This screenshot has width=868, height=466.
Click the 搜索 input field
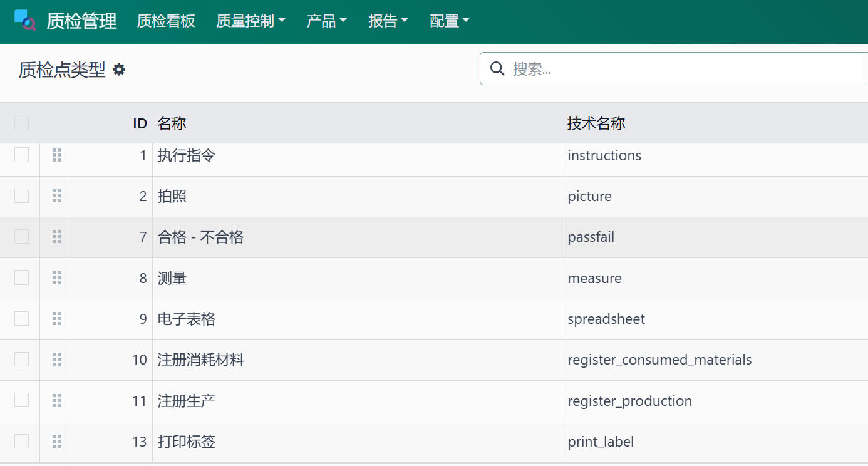(x=683, y=69)
